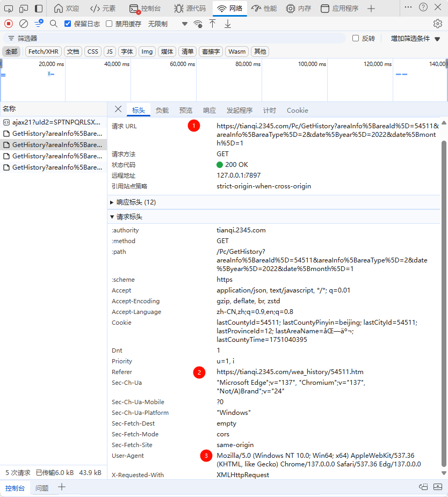Open network search magnifier

pos(54,24)
